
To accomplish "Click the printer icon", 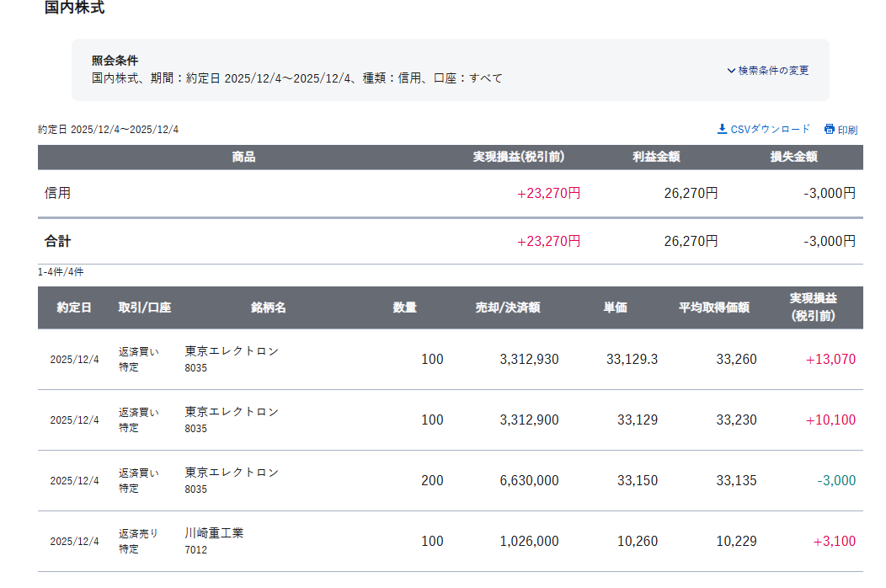I will (x=829, y=129).
